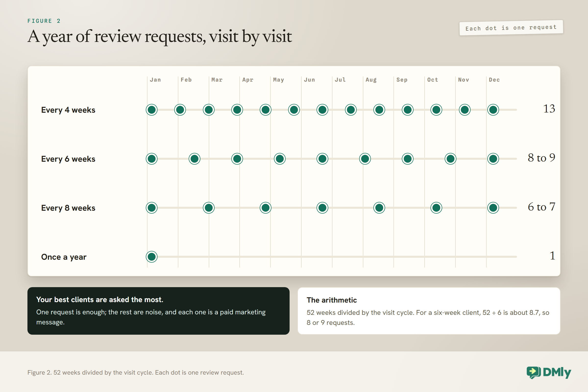Click the Jan month label
Image resolution: width=588 pixels, height=392 pixels.
[155, 80]
